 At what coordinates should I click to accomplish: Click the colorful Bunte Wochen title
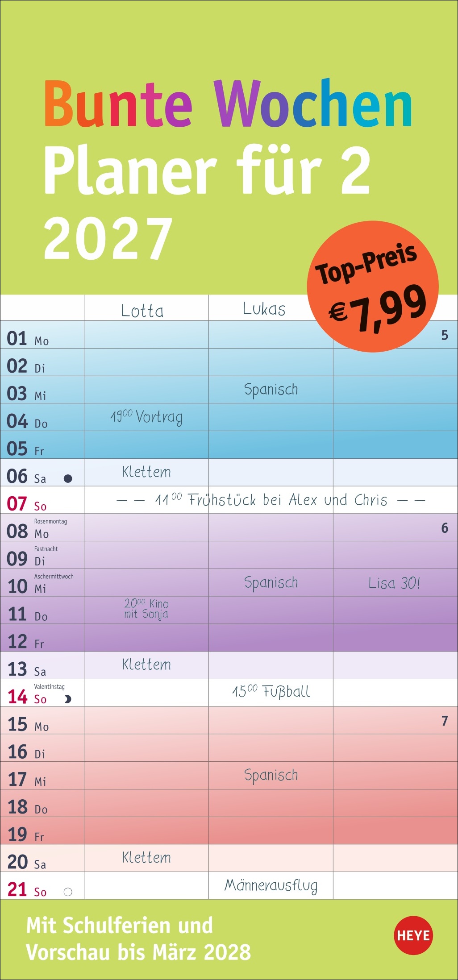(228, 104)
